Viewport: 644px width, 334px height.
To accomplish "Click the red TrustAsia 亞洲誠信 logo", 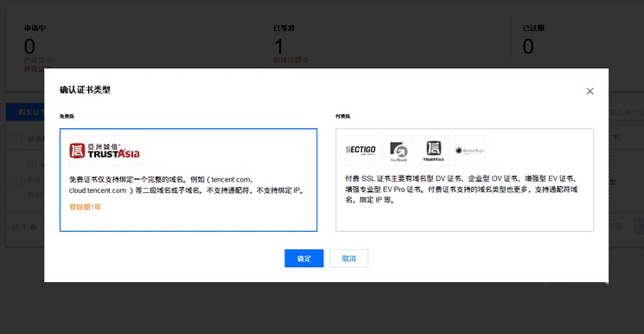I will coord(105,151).
